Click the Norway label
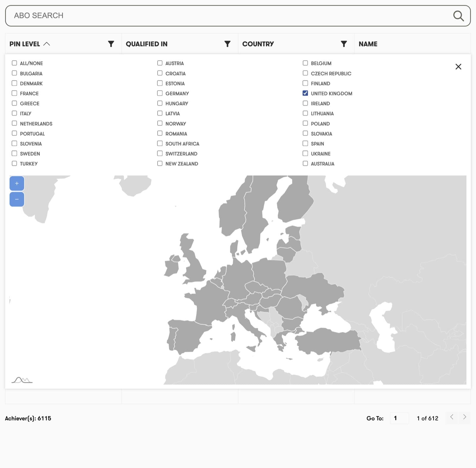 tap(176, 124)
